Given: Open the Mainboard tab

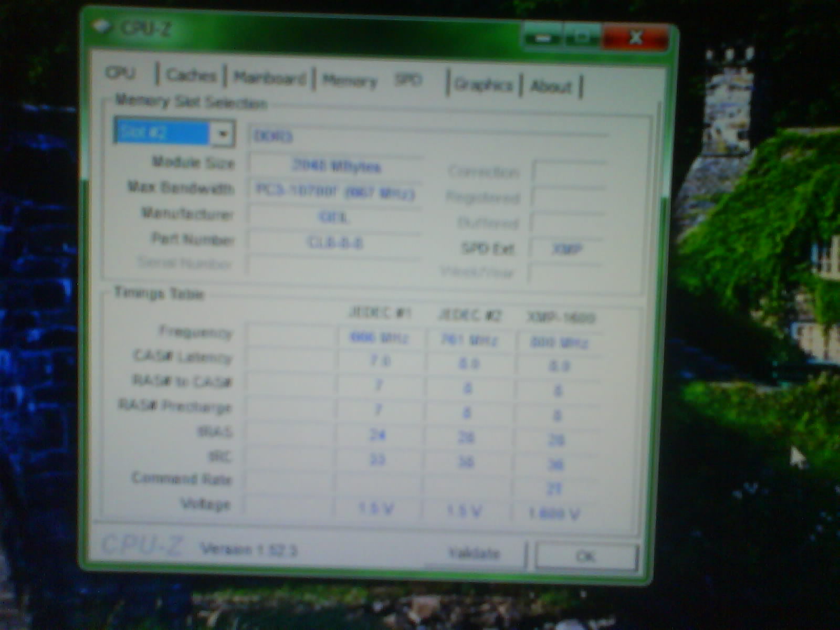Looking at the screenshot, I should [269, 78].
